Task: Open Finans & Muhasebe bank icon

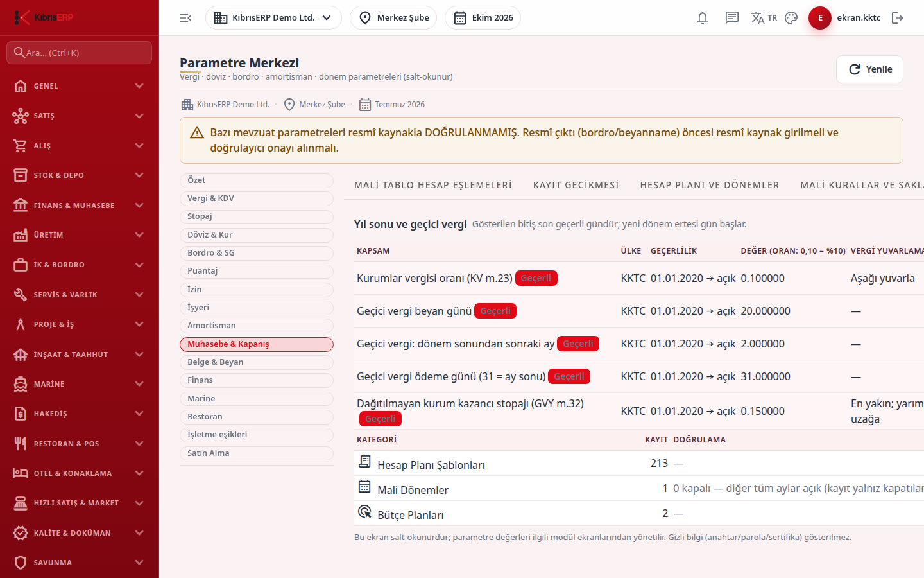Action: [x=21, y=206]
